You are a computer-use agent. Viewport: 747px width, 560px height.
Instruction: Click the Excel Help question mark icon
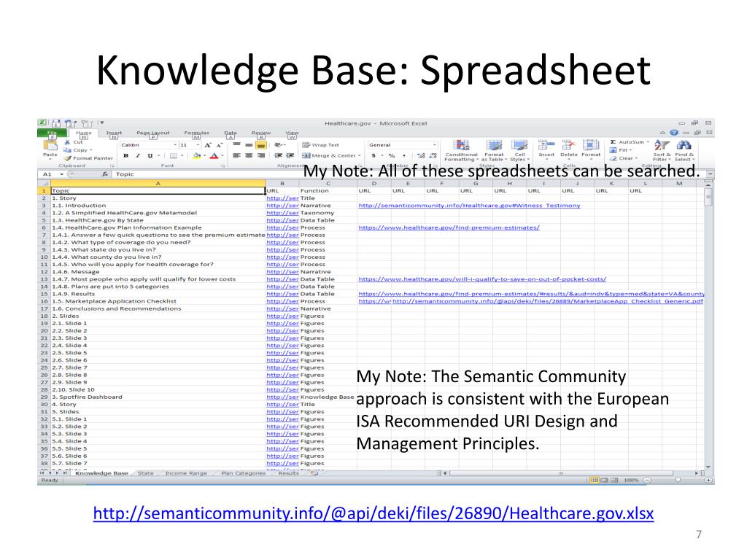674,133
